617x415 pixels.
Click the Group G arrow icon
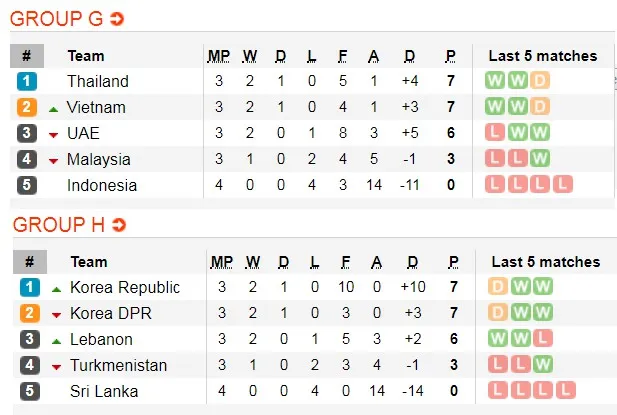(117, 20)
